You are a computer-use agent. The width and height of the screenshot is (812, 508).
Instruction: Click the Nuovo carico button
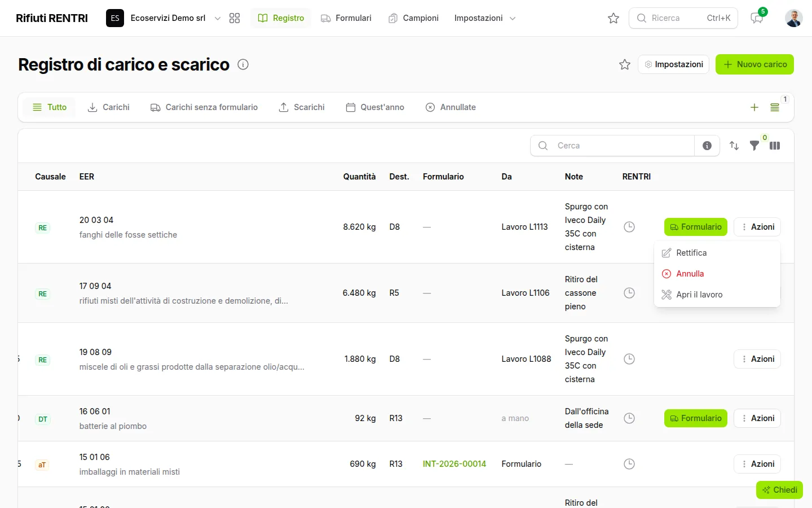tap(754, 64)
